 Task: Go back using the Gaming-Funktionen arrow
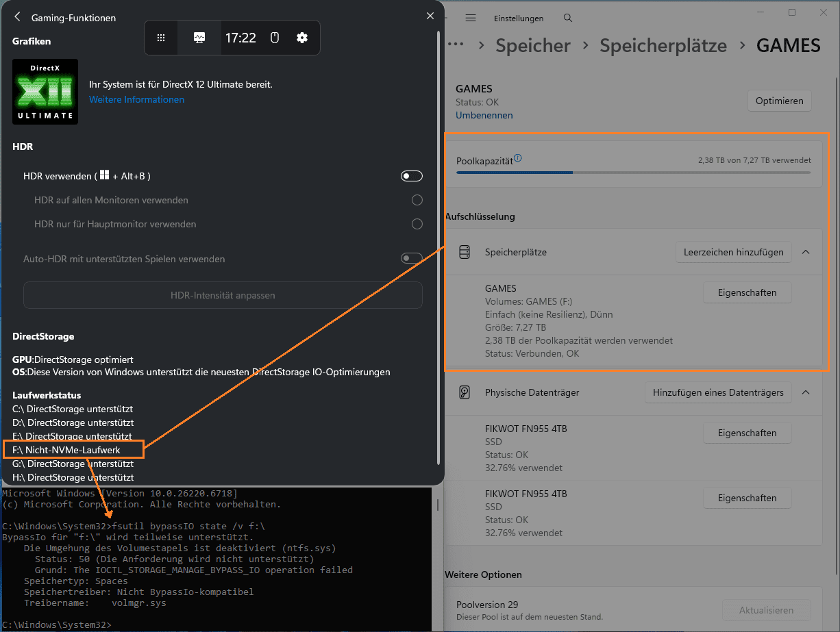click(17, 17)
